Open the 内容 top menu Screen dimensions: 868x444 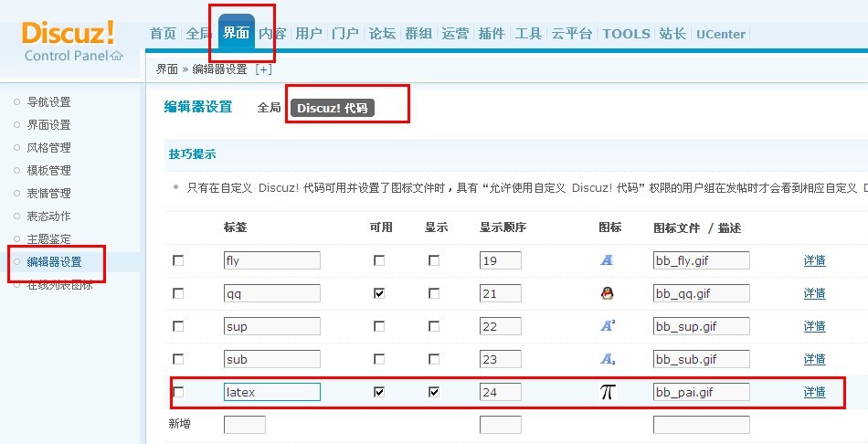click(x=272, y=34)
